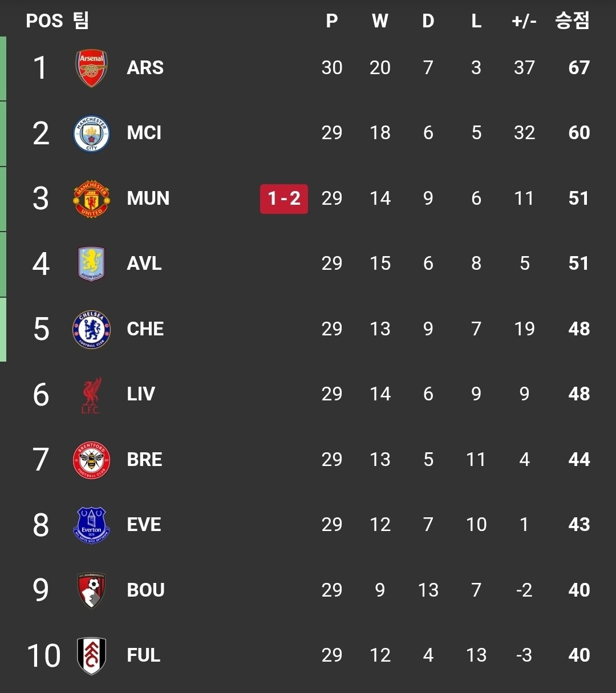
Task: Open the MUN team link
Action: (x=148, y=198)
